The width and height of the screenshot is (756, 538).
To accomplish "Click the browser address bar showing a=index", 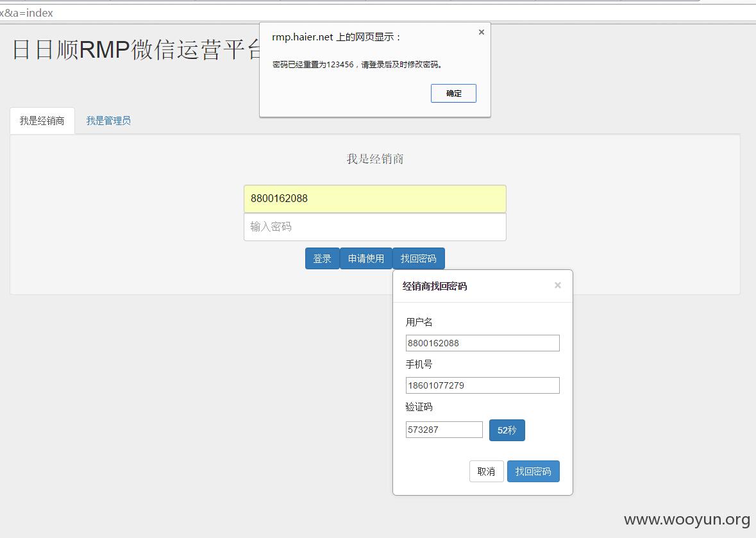I will point(378,13).
